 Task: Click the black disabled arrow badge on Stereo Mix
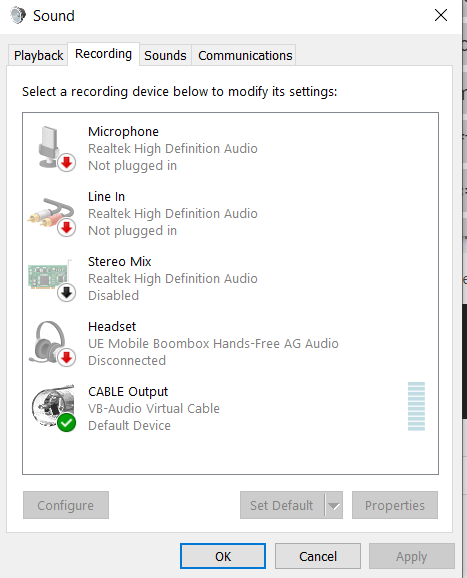66,293
